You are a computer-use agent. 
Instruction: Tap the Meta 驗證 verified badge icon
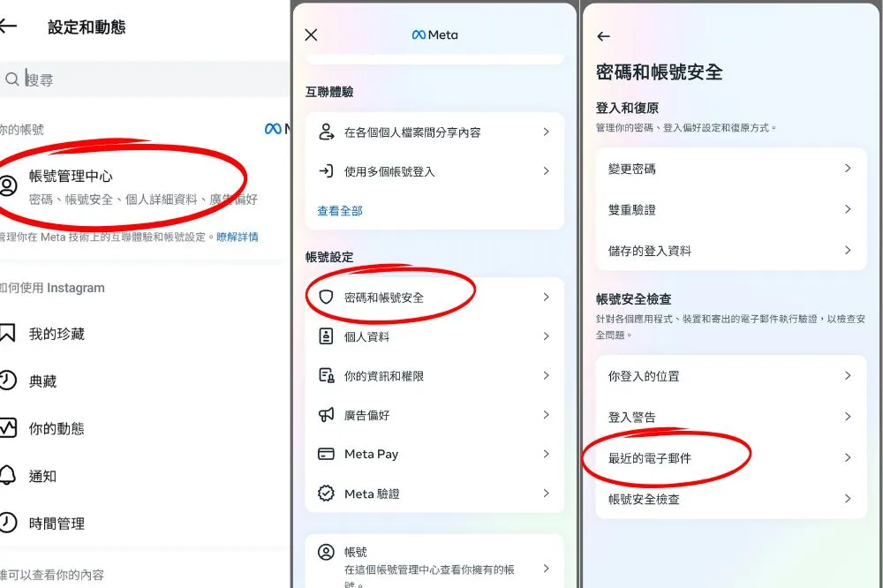tap(326, 494)
